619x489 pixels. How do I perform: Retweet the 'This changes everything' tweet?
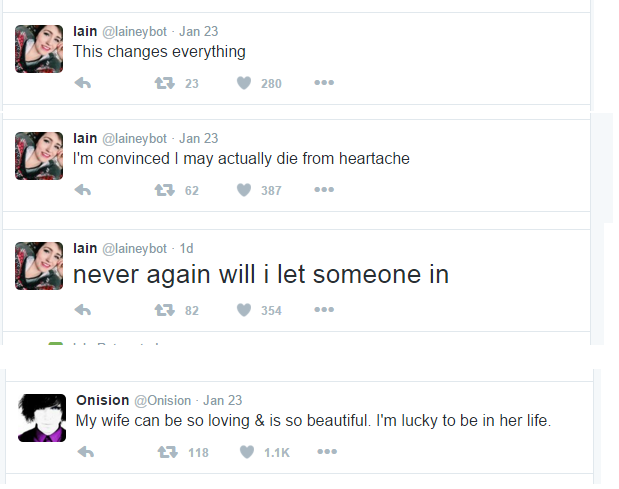(163, 83)
